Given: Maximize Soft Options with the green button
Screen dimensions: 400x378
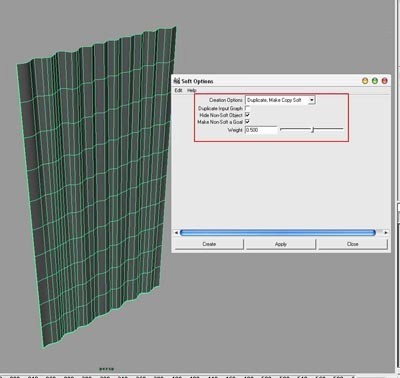Looking at the screenshot, I should (375, 81).
